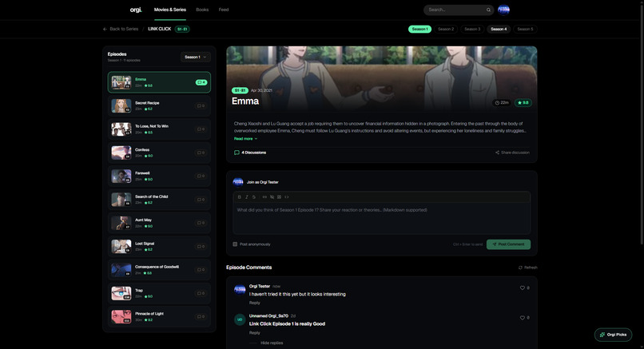644x349 pixels.
Task: Click the Aunt May comment count icon
Action: pos(201,223)
